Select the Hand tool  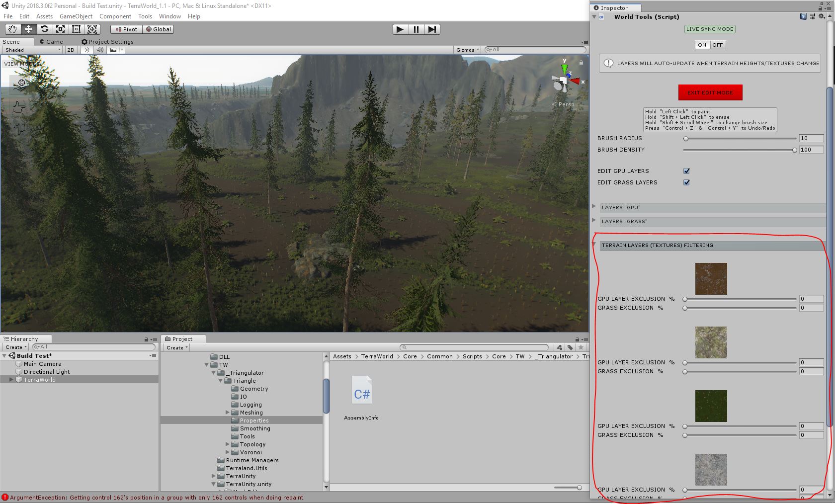point(12,29)
